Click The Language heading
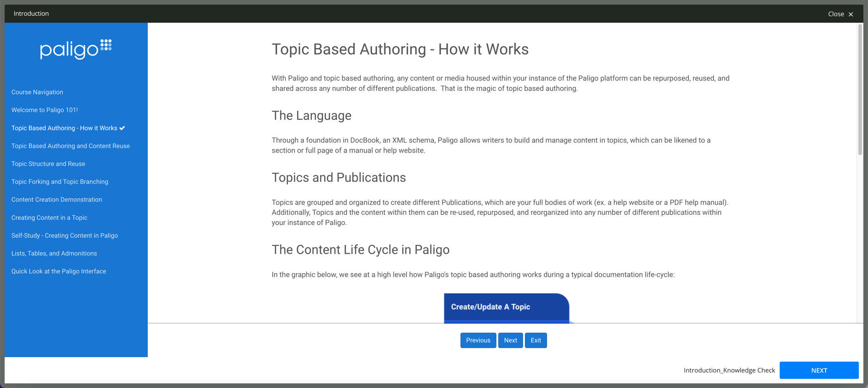Viewport: 868px width, 388px height. (311, 115)
